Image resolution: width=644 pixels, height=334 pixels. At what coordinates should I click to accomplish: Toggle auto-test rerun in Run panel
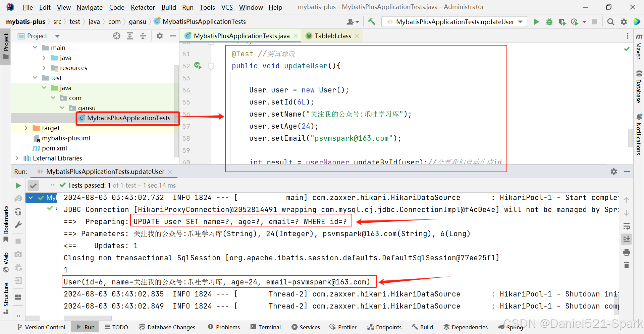[18, 212]
